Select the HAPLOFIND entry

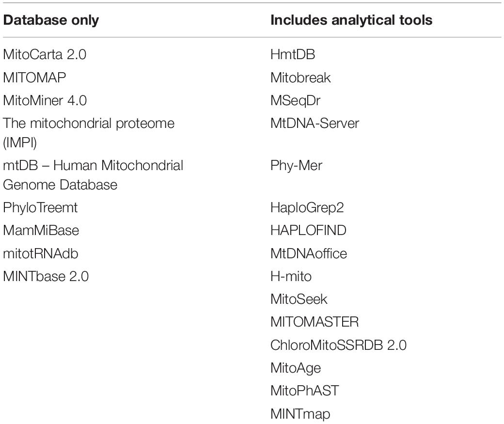pos(308,230)
